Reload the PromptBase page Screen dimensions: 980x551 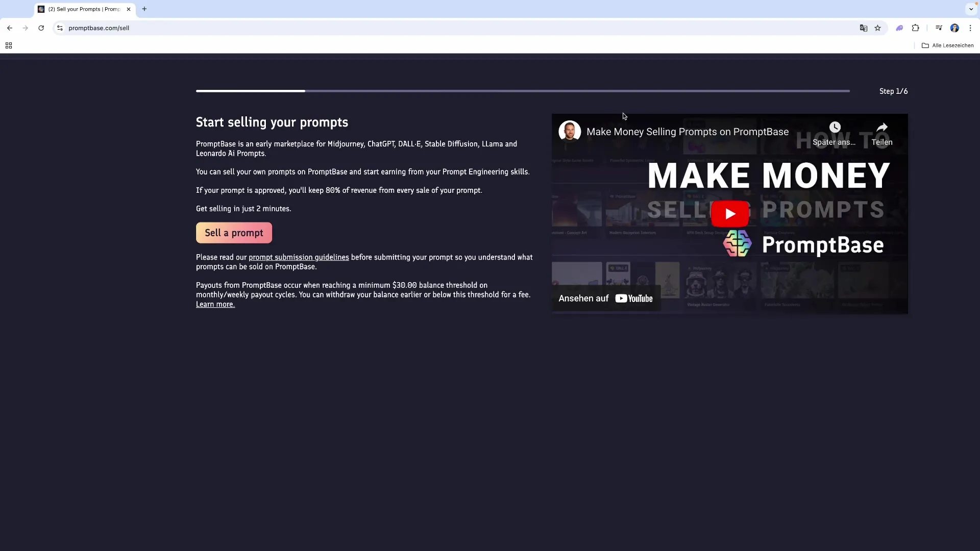pos(41,28)
